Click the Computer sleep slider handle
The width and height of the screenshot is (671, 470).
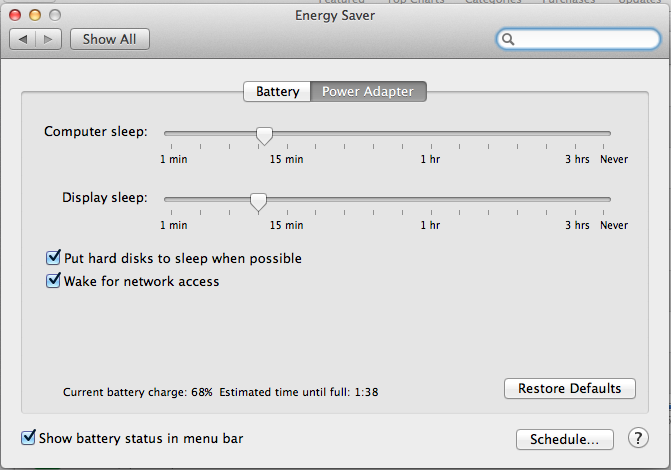click(x=264, y=136)
